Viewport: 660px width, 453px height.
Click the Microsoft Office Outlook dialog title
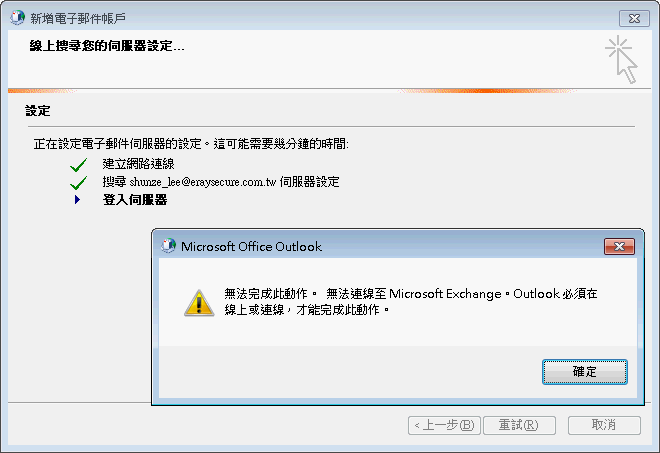pyautogui.click(x=251, y=246)
